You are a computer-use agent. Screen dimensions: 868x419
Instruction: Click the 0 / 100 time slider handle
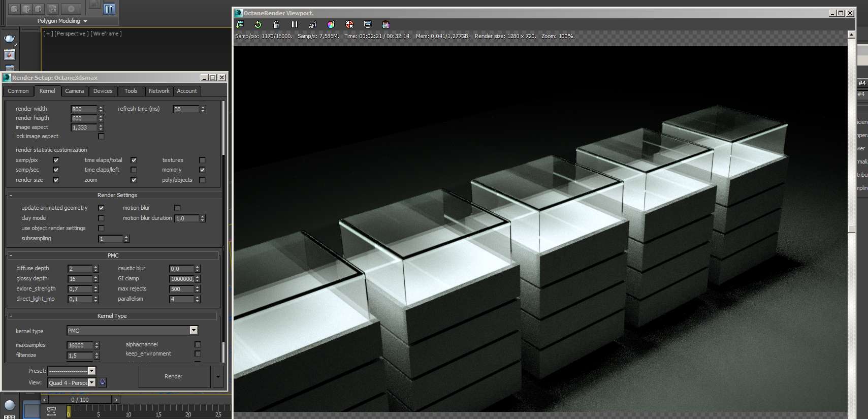80,400
